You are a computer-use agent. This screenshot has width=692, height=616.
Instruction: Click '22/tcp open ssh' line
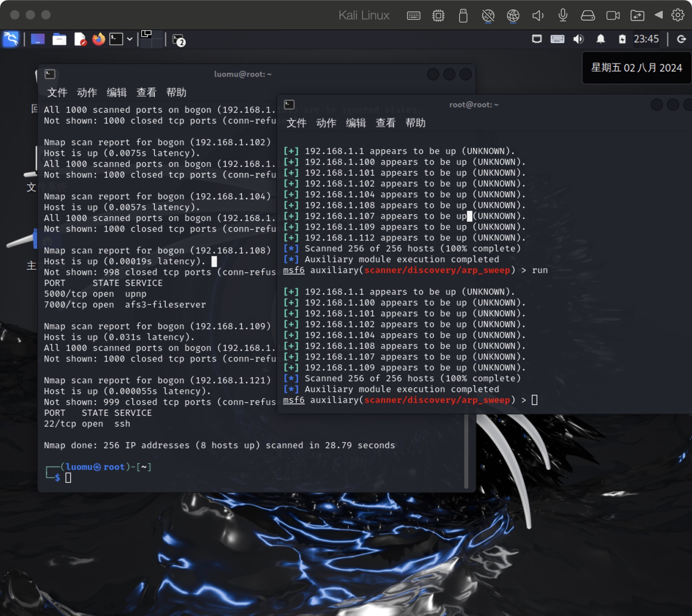click(x=87, y=424)
